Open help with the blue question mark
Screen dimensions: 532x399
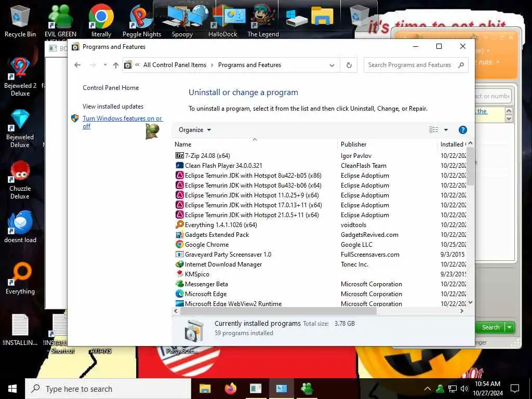[462, 130]
